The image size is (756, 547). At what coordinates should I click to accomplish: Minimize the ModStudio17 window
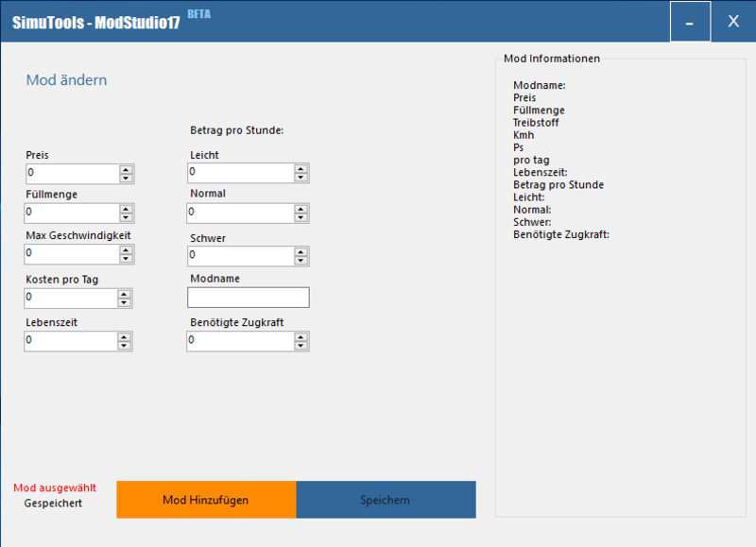pyautogui.click(x=690, y=22)
